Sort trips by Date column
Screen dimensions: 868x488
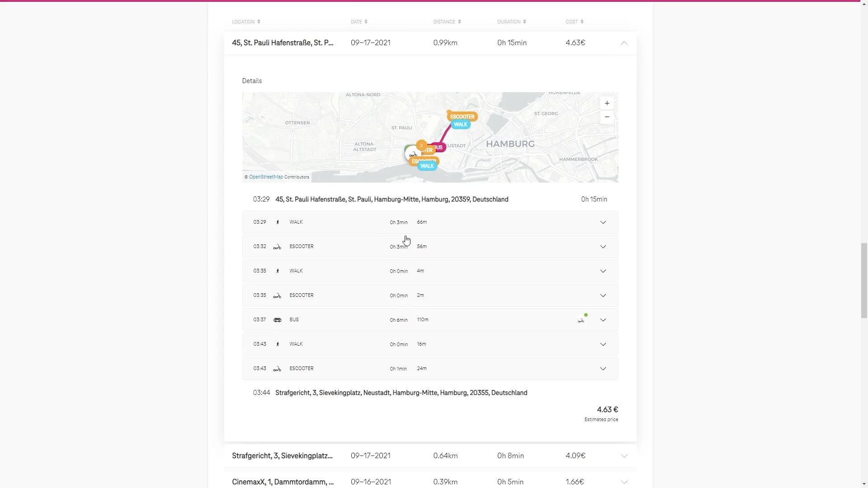point(359,22)
